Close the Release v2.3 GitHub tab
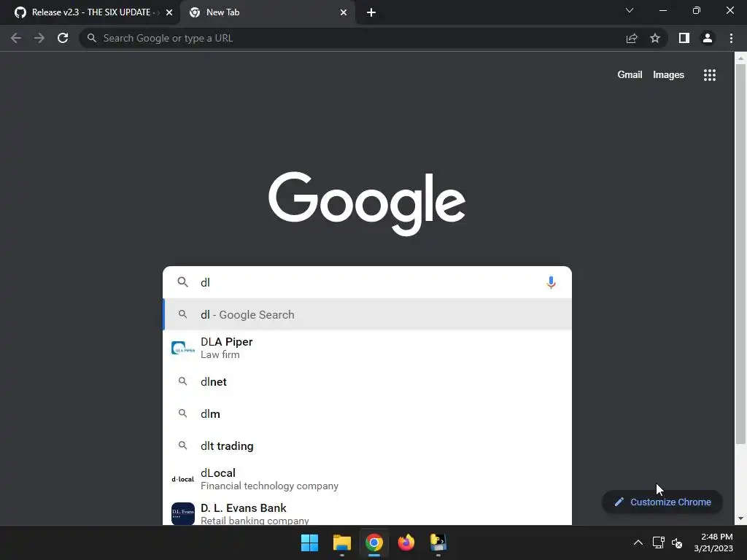 (169, 12)
